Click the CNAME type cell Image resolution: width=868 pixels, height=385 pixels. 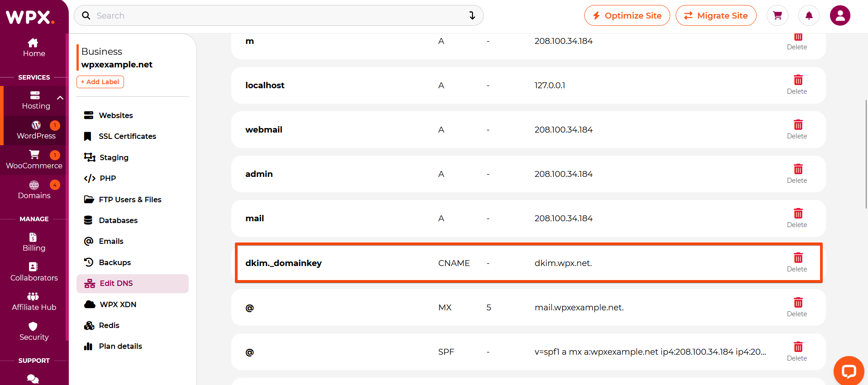pos(454,263)
